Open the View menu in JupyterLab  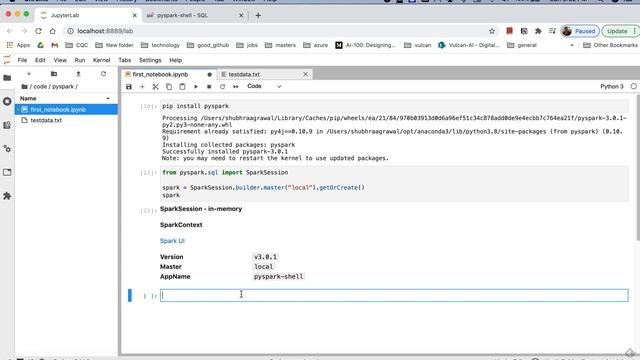(x=60, y=60)
